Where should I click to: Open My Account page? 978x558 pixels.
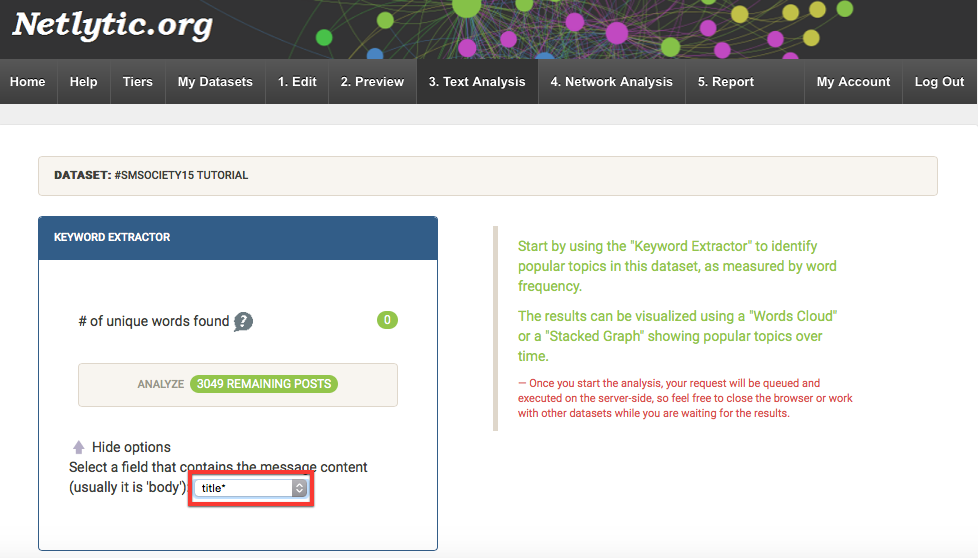(x=853, y=82)
